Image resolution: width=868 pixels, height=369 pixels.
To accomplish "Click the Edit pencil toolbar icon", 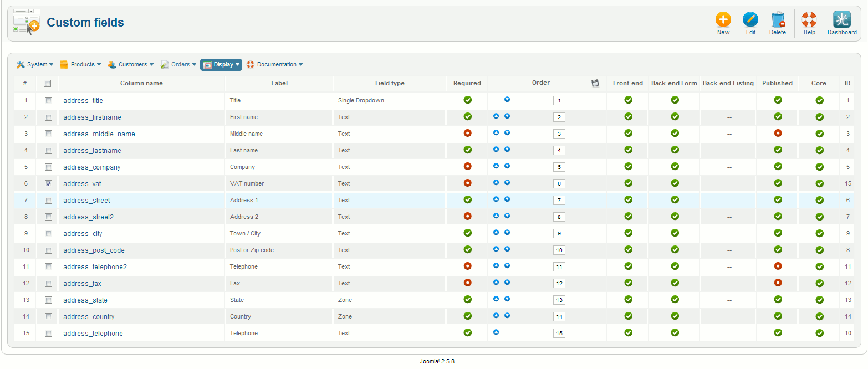I will click(750, 20).
